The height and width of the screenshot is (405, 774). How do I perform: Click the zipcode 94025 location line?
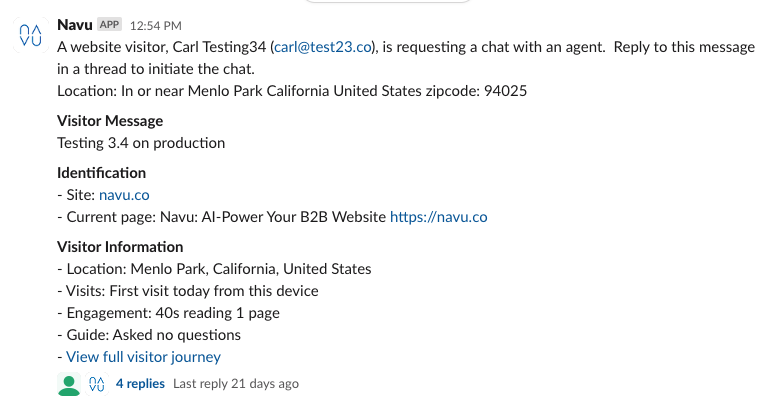[x=292, y=91]
